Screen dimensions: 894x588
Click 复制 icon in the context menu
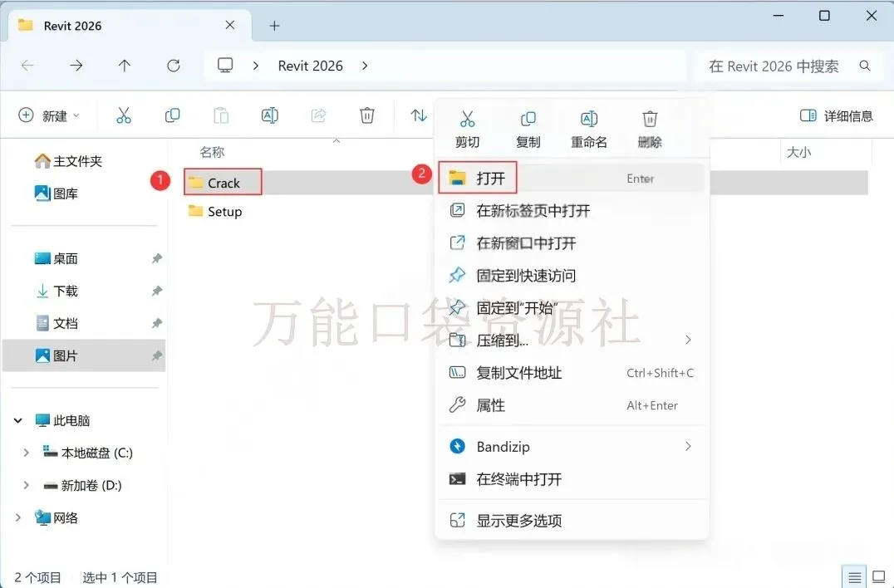coord(528,119)
